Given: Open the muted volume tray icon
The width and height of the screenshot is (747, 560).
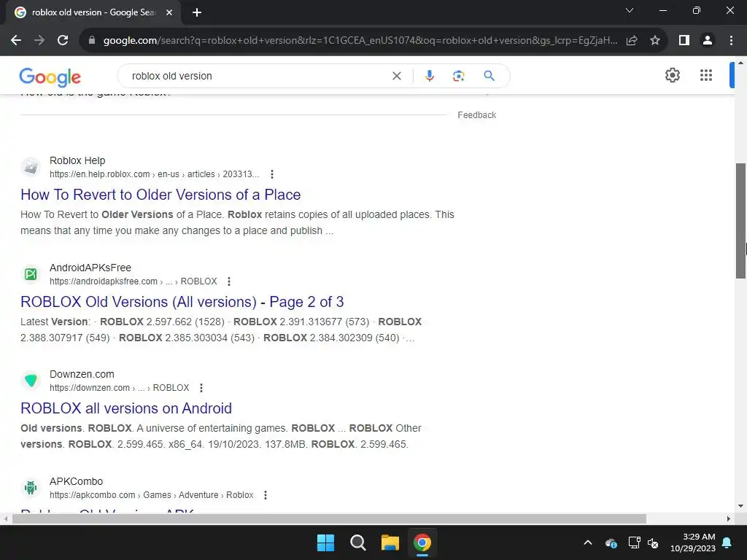Looking at the screenshot, I should tap(653, 542).
